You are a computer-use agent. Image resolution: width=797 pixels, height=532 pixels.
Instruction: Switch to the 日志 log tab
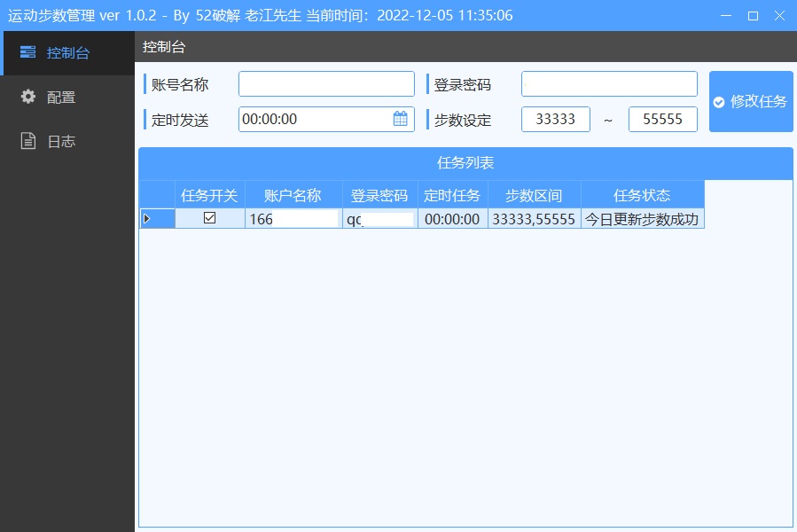tap(60, 141)
